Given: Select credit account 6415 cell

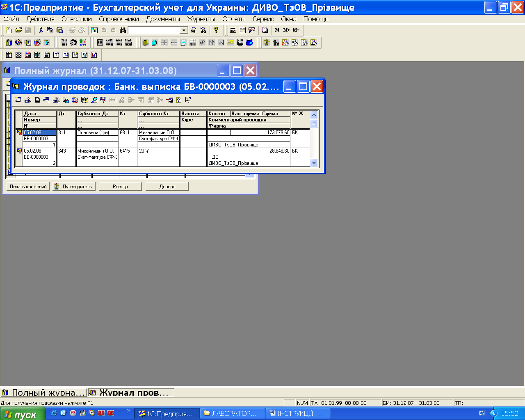Looking at the screenshot, I should [x=128, y=157].
